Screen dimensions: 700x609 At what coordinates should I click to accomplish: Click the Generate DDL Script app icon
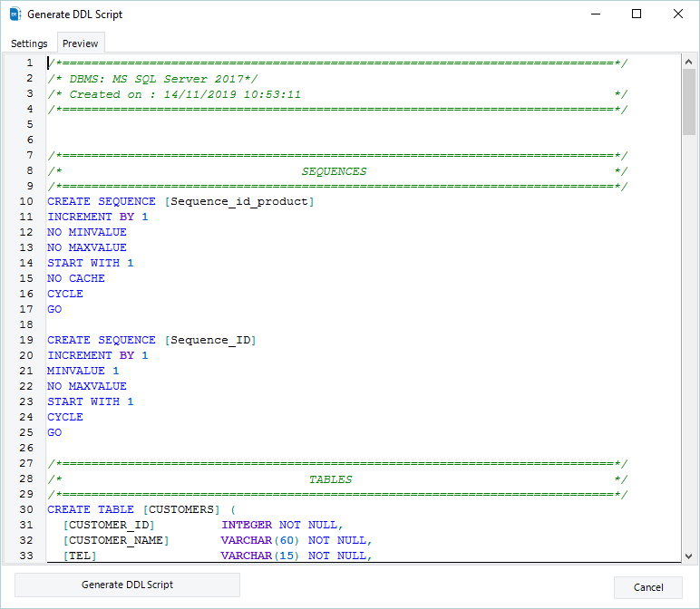click(x=15, y=14)
